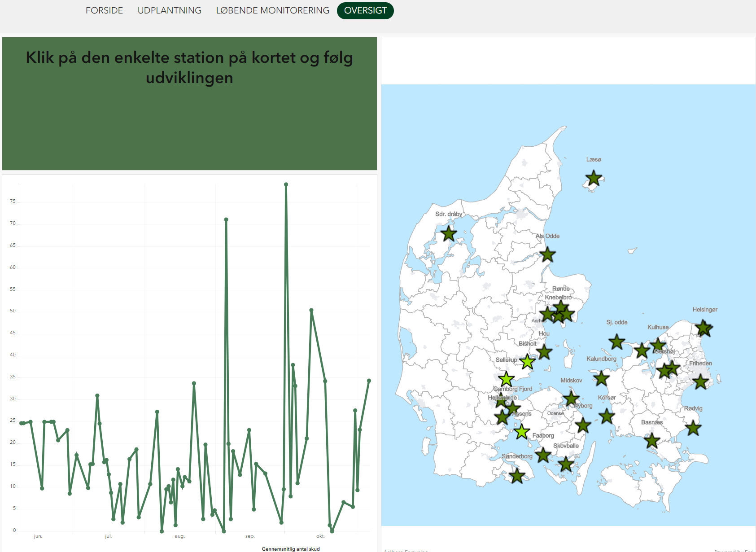Open the Kalundborg station star
Viewport: 756px width, 552px height.
pos(601,378)
